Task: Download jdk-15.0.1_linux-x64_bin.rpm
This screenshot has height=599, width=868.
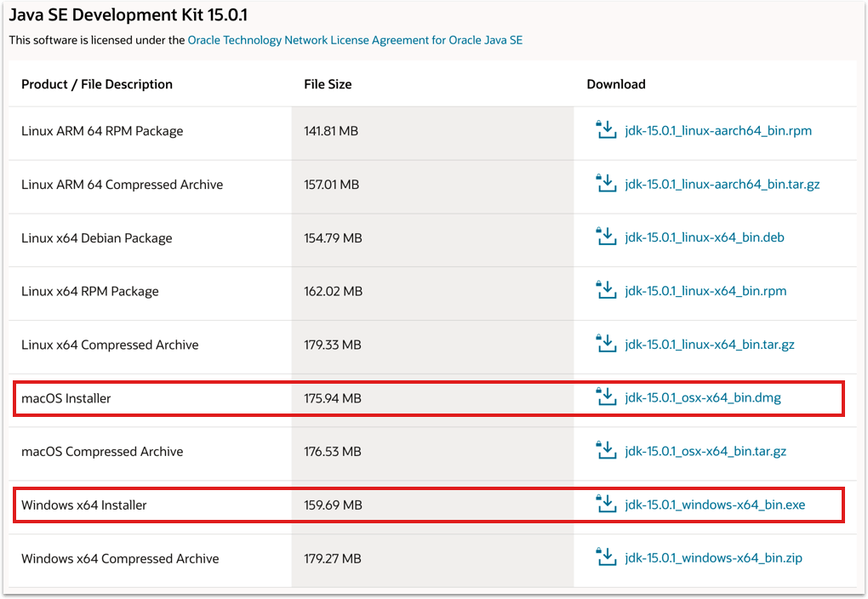Action: 705,291
